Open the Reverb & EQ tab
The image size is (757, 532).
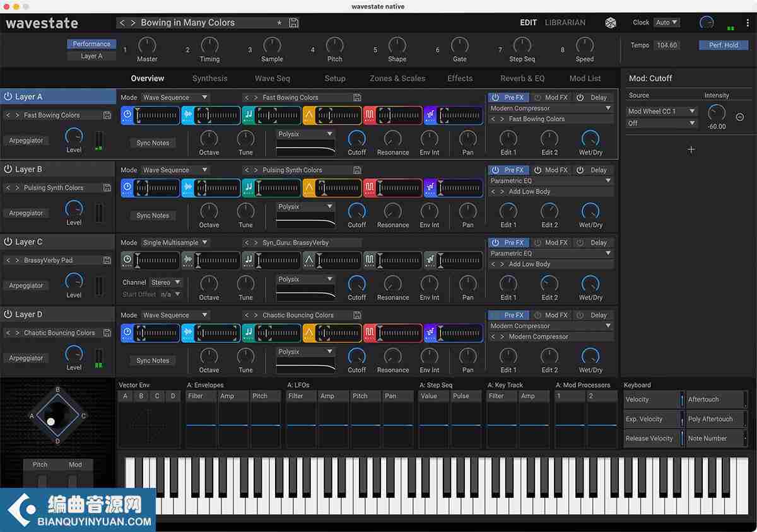522,79
